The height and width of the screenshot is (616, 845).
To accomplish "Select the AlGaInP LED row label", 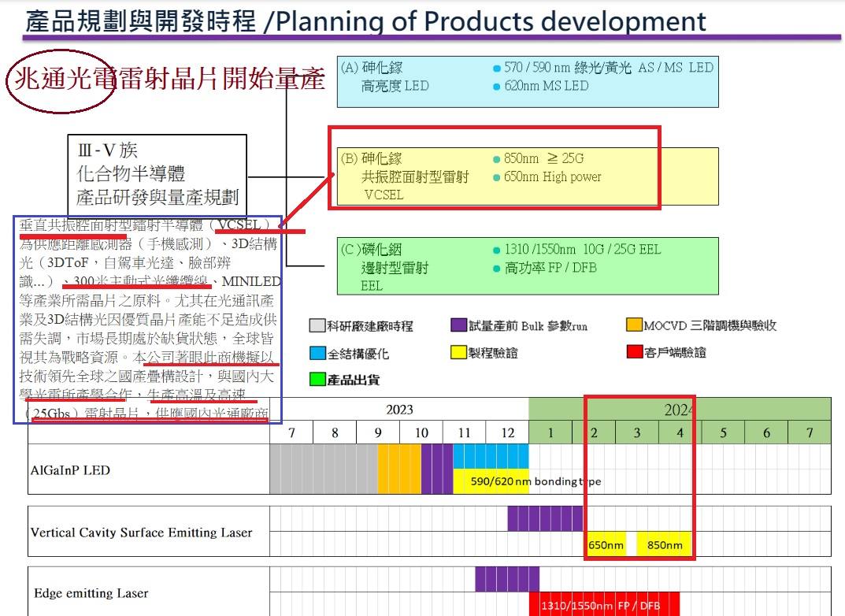I will 70,470.
